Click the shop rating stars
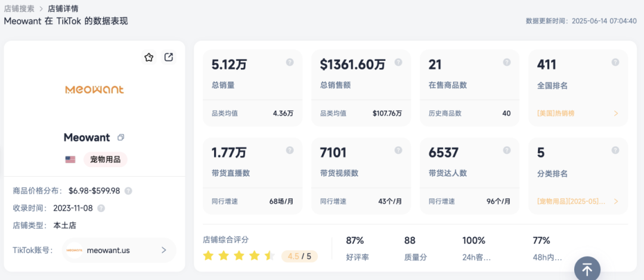 (x=239, y=256)
